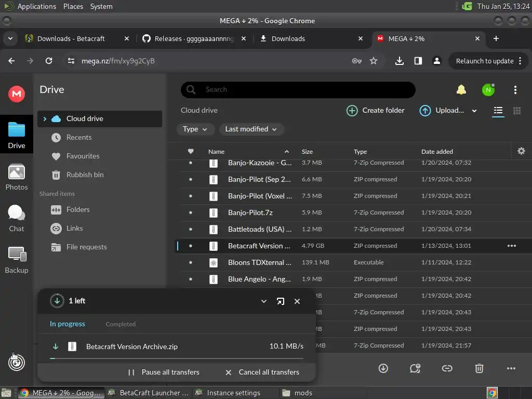Pause all transfers
This screenshot has height=399, width=532.
click(x=164, y=372)
